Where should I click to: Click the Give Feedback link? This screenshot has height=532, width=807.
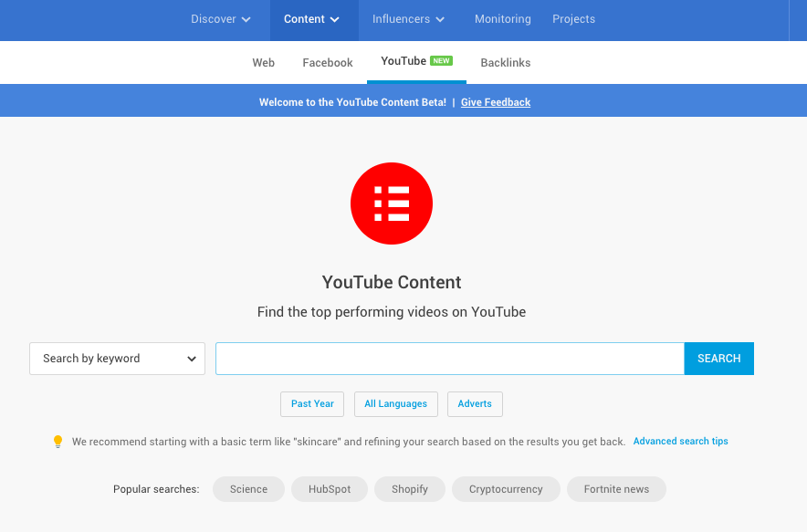click(496, 102)
